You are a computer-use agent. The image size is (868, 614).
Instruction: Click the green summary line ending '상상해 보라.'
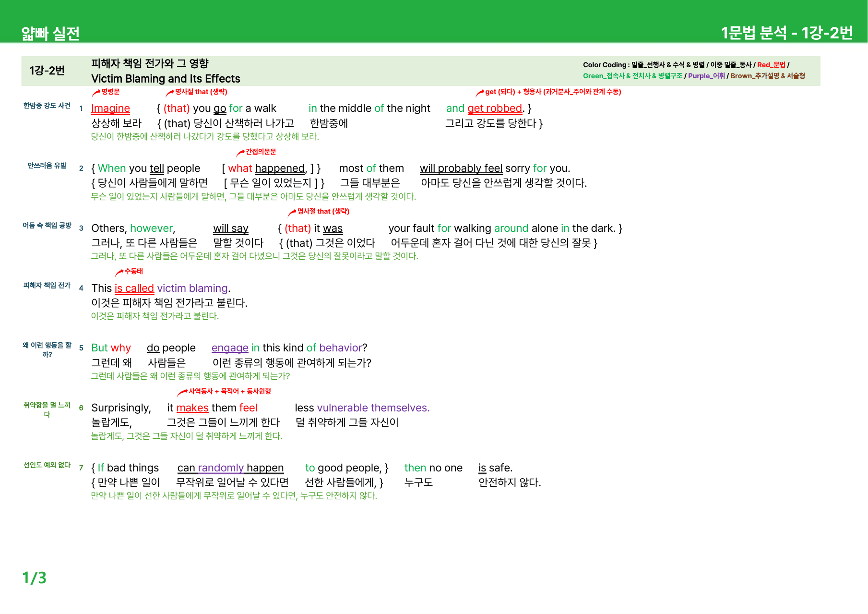[x=205, y=136]
